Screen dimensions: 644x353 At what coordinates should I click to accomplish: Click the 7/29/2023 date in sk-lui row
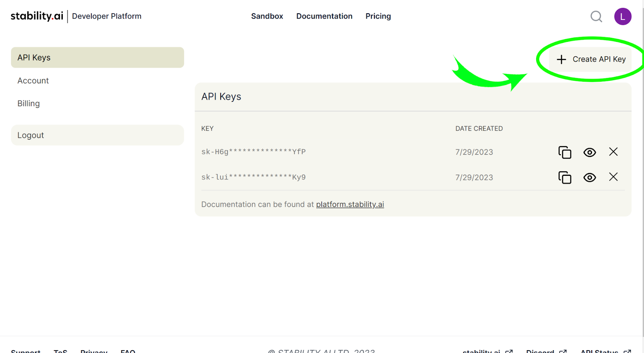point(474,178)
